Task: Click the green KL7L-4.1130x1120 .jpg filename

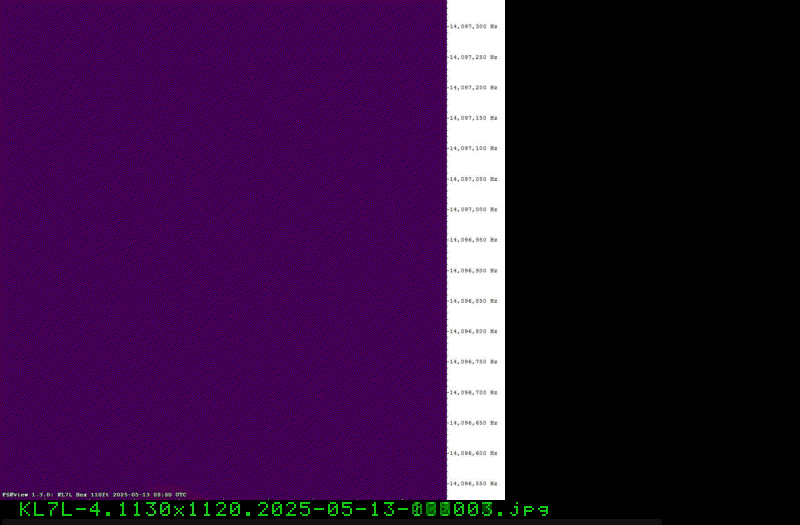Action: (284, 510)
